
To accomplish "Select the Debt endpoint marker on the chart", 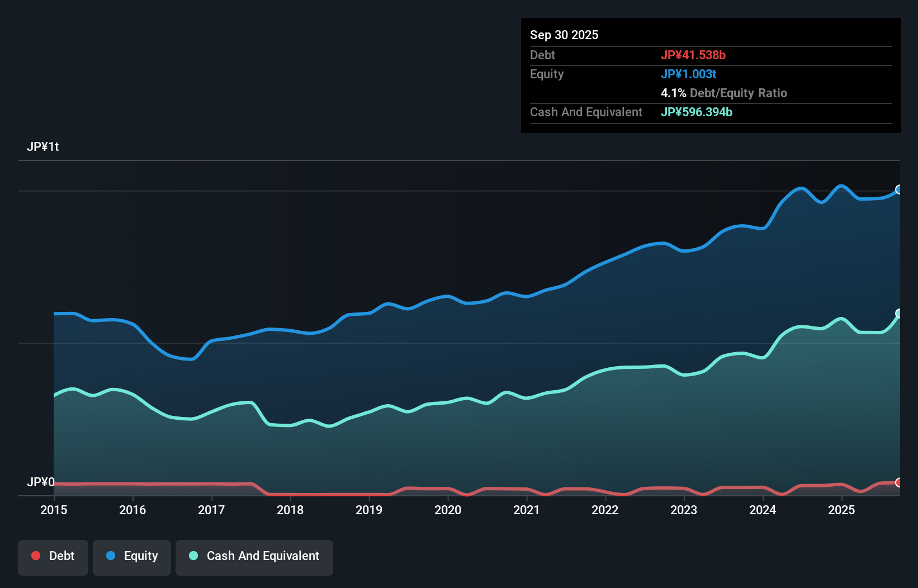I will [x=898, y=482].
